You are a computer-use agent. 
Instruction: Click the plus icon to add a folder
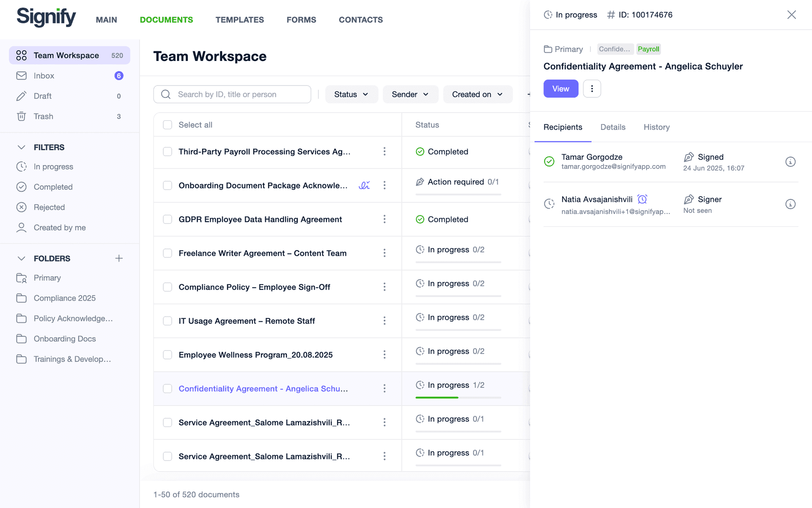pyautogui.click(x=119, y=258)
